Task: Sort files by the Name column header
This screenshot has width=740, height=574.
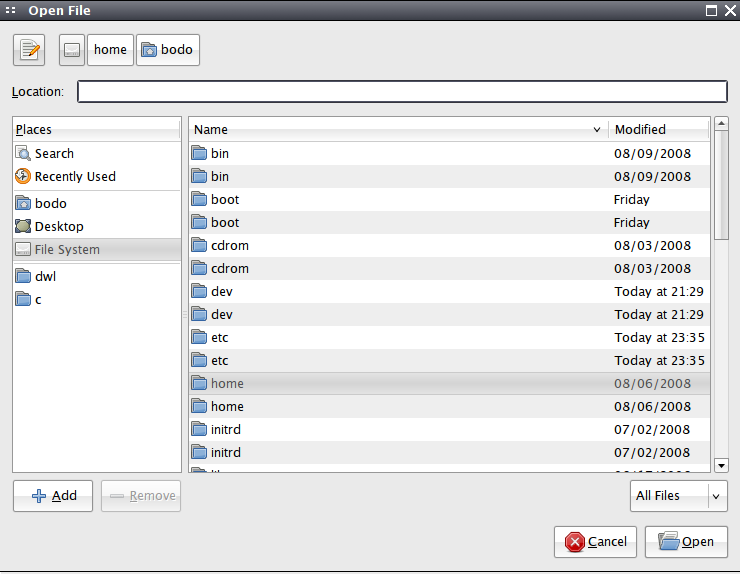Action: (397, 129)
